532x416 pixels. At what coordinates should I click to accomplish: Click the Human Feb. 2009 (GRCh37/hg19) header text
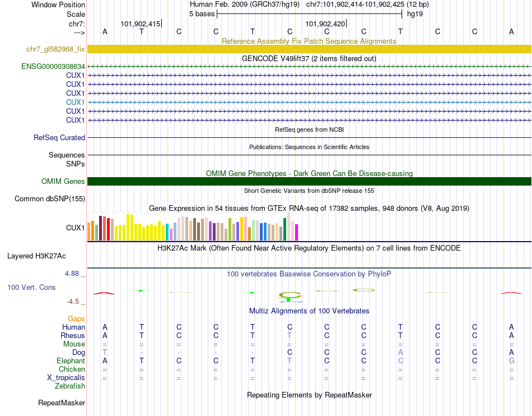pos(245,4)
